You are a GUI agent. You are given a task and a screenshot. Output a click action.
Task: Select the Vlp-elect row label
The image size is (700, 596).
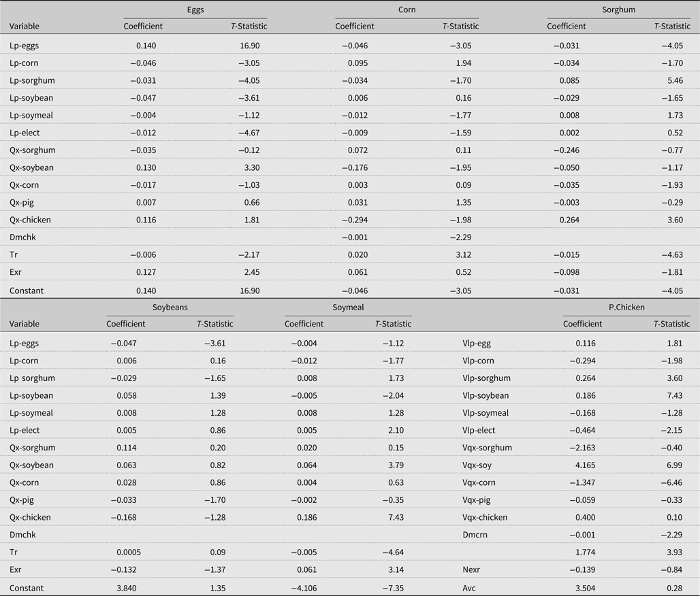point(479,430)
